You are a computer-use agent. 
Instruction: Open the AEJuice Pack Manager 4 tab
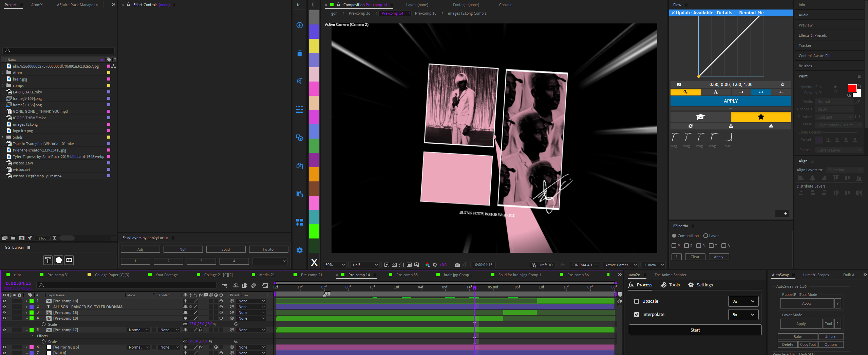tap(77, 5)
